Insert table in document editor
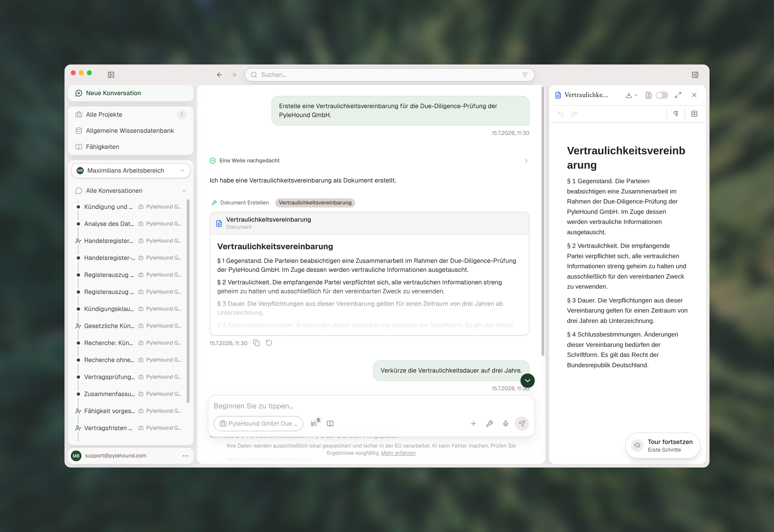Screen dimensions: 774x532 coord(694,114)
